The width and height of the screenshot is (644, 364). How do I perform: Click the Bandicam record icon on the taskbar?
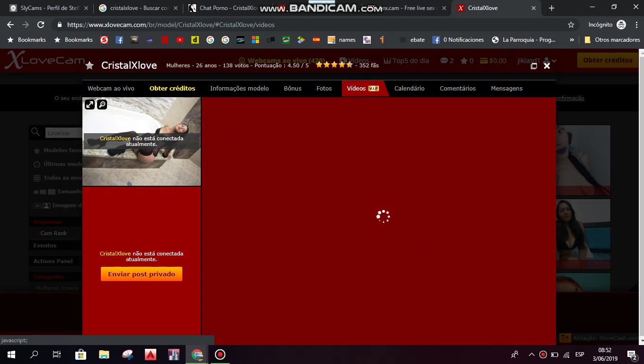click(220, 355)
